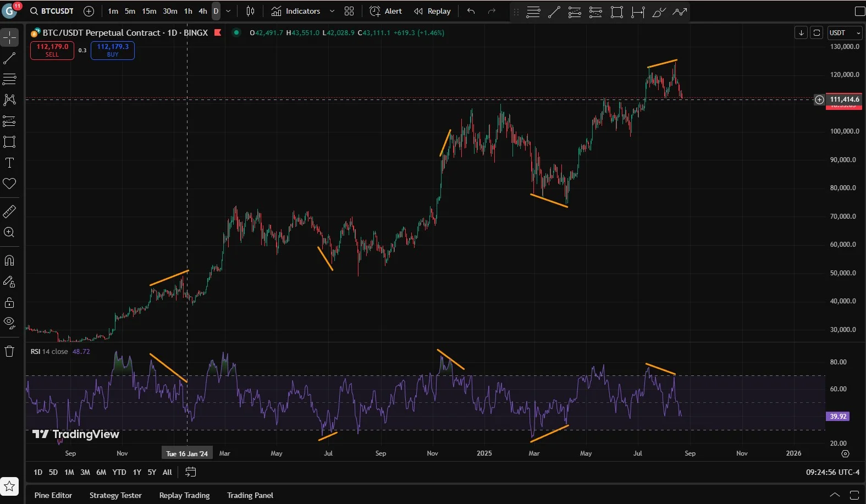Open the chart type candles selector
Viewport: 866px width, 504px height.
(x=250, y=11)
